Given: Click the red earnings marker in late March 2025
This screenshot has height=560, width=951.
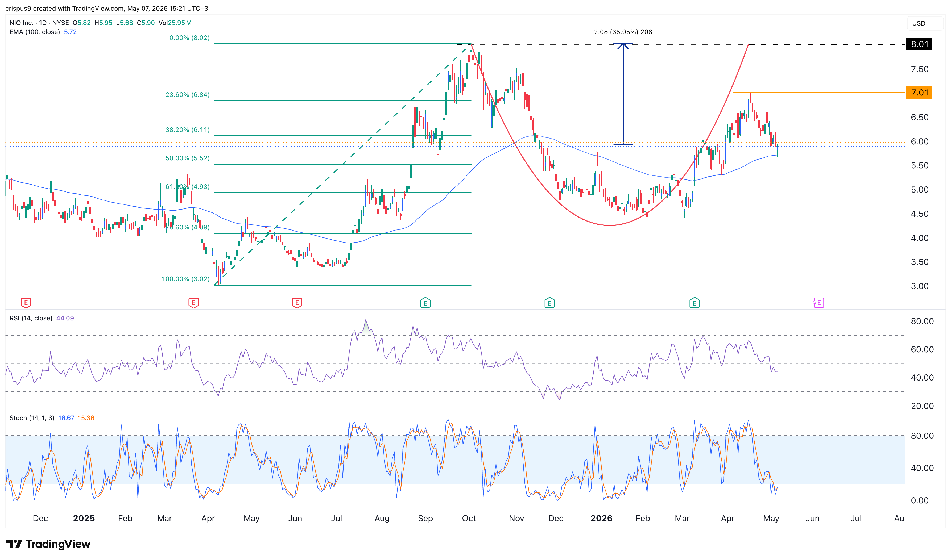Looking at the screenshot, I should tap(193, 303).
